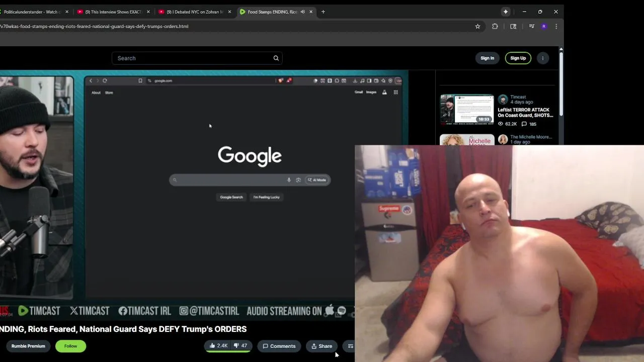Click the Timcast channel avatar in sidebar
The image size is (644, 362).
(503, 100)
